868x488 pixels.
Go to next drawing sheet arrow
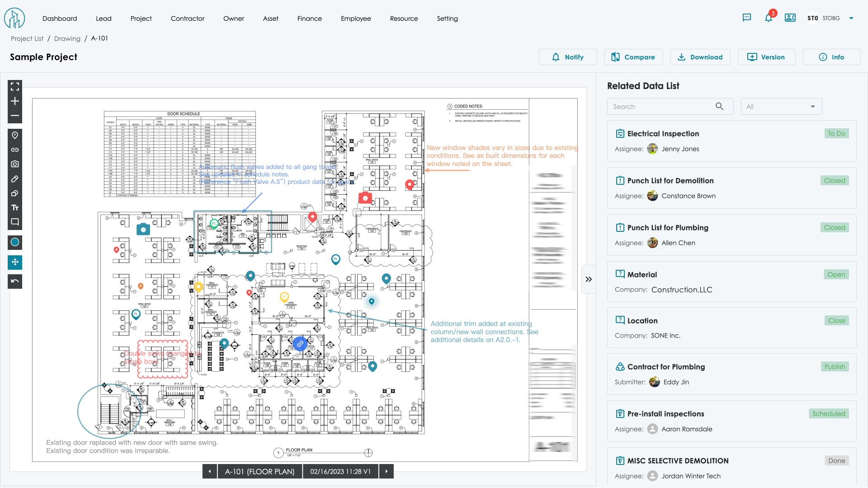[x=386, y=471]
